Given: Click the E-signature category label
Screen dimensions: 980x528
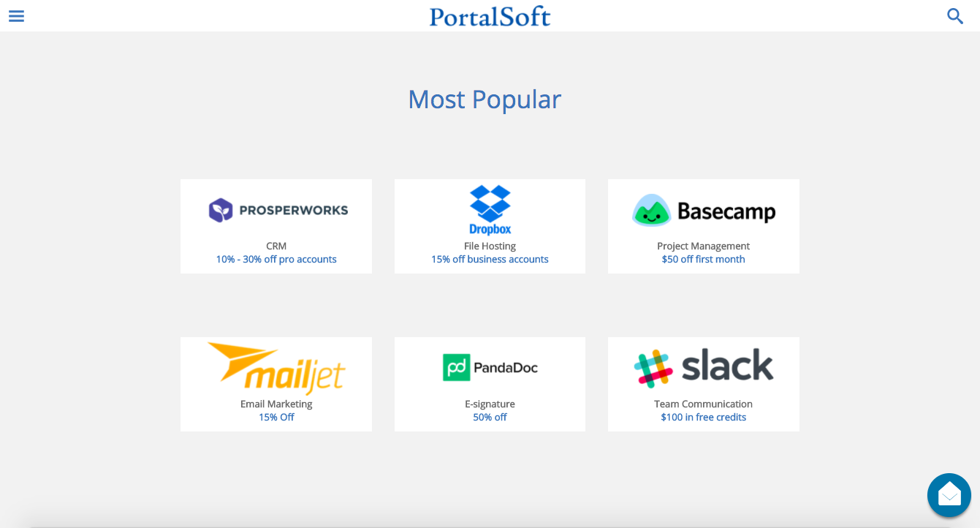Looking at the screenshot, I should coord(490,404).
